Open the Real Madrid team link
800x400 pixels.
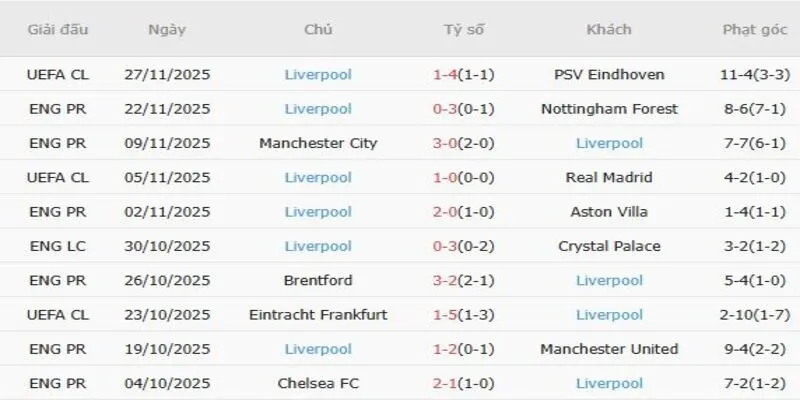coord(609,177)
